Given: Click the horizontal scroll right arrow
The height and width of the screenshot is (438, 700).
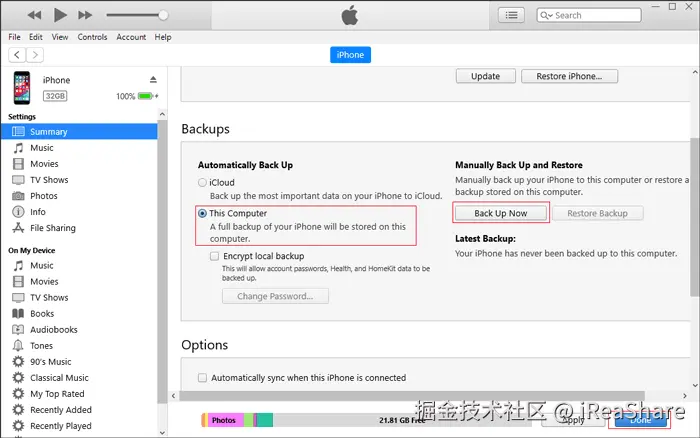Looking at the screenshot, I should tap(685, 396).
